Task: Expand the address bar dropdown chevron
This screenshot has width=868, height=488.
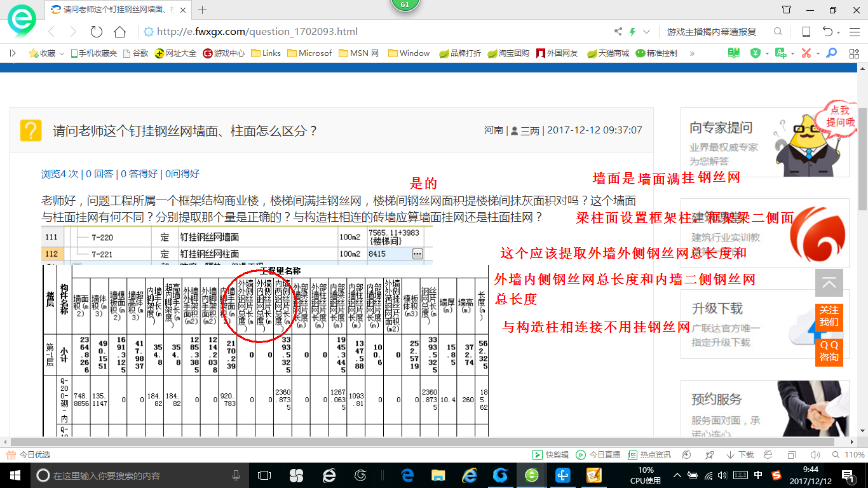Action: point(647,32)
